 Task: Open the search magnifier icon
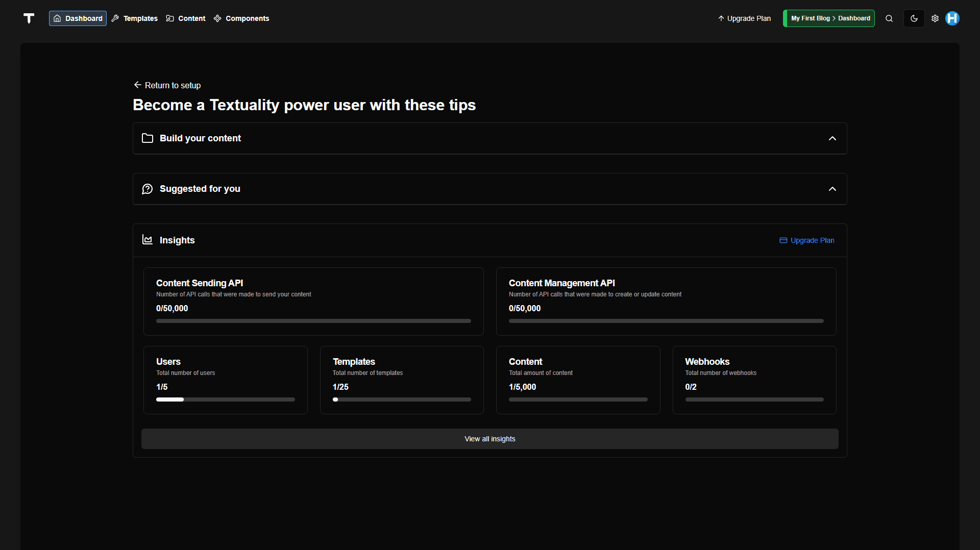coord(889,18)
